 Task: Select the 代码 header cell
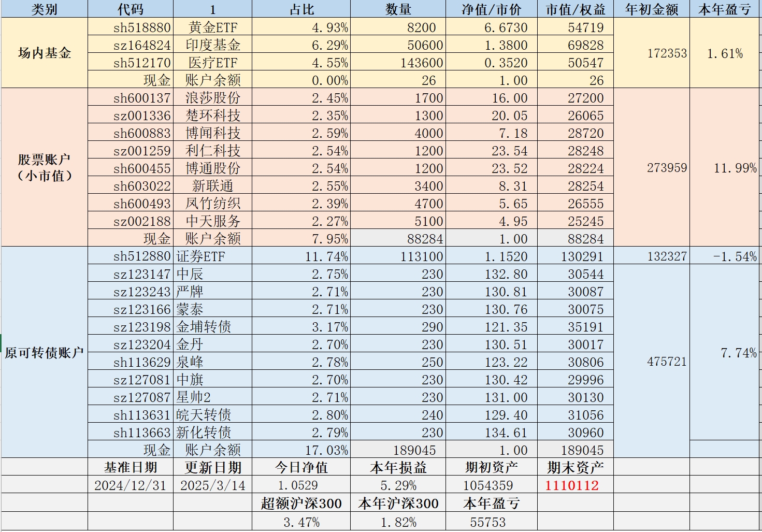[131, 9]
